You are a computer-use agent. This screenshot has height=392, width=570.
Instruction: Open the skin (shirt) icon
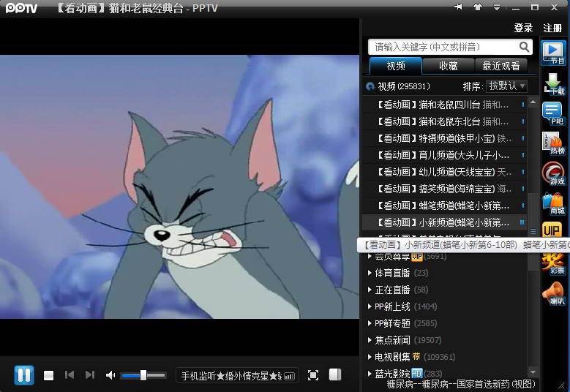tap(478, 7)
